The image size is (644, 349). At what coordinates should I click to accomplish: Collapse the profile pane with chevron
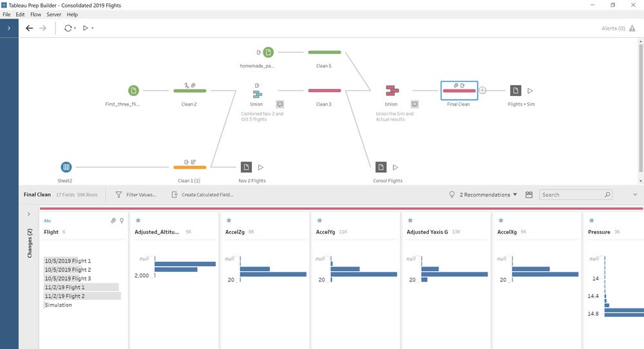pos(635,194)
